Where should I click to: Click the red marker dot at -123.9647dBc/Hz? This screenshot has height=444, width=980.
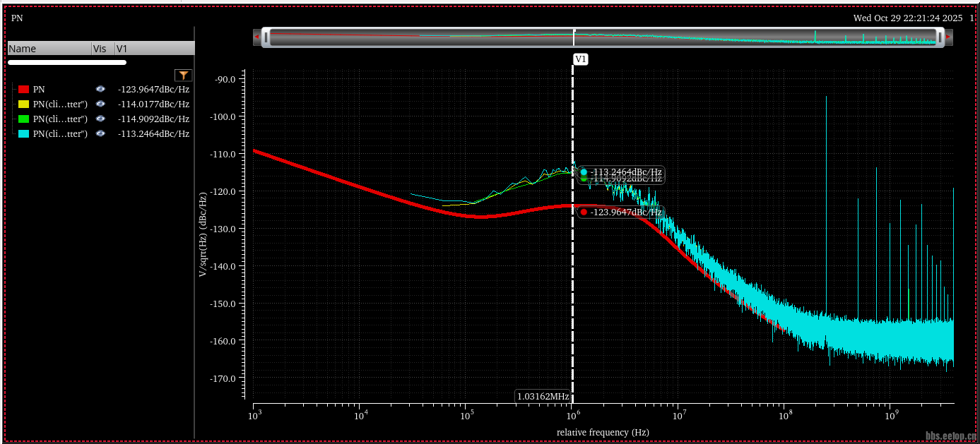click(x=584, y=212)
